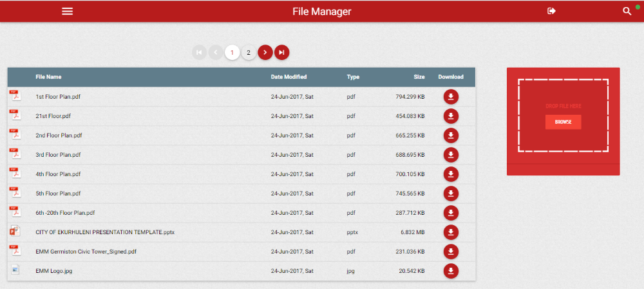The width and height of the screenshot is (644, 289).
Task: Go to the first page of files
Action: (x=199, y=52)
